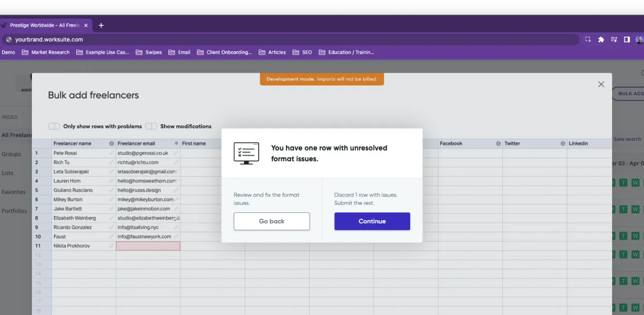Screen dimensions: 644x315
Task: Click the reading list icon in the toolbar
Action: click(613, 39)
